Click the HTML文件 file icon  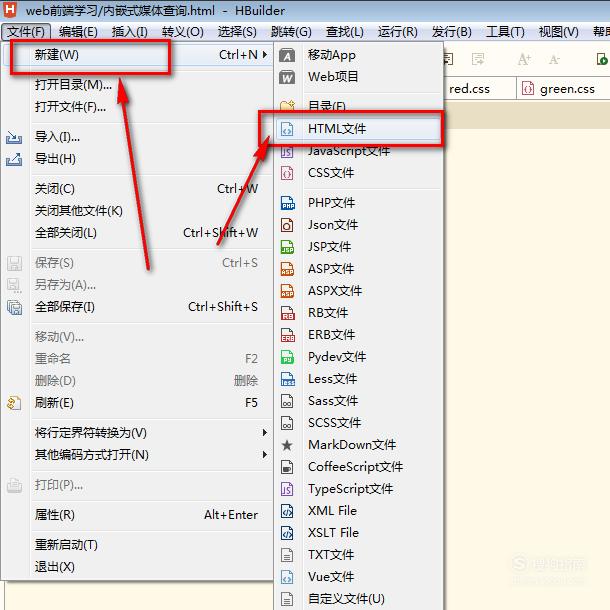[287, 129]
